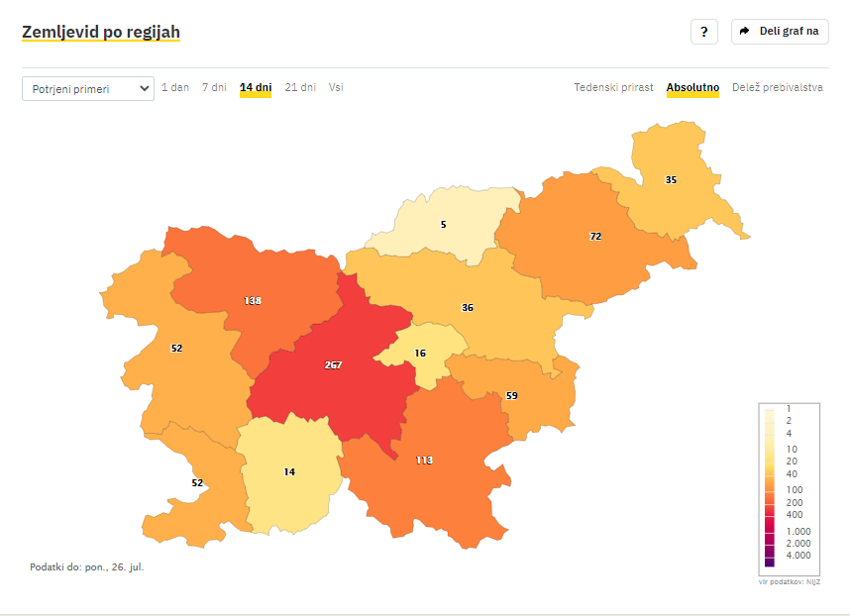Viewport: 850px width, 616px height.
Task: Click the dropdown chevron arrow
Action: pyautogui.click(x=145, y=89)
